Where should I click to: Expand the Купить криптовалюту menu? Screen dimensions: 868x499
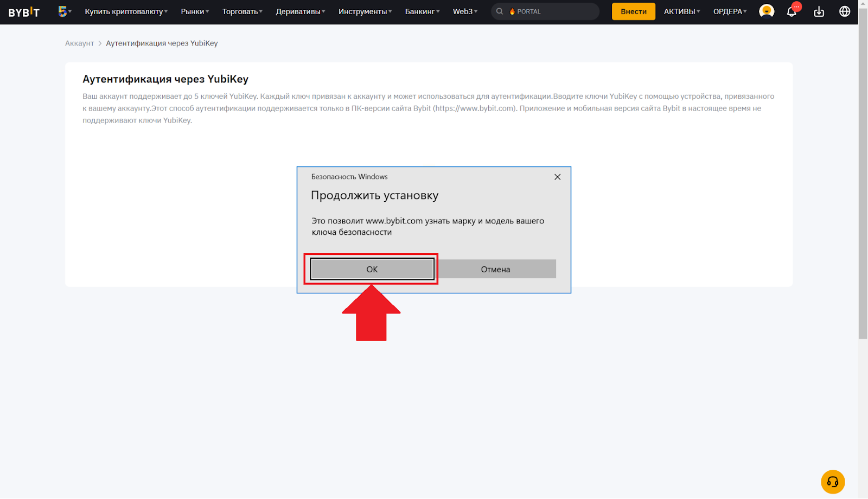[126, 11]
